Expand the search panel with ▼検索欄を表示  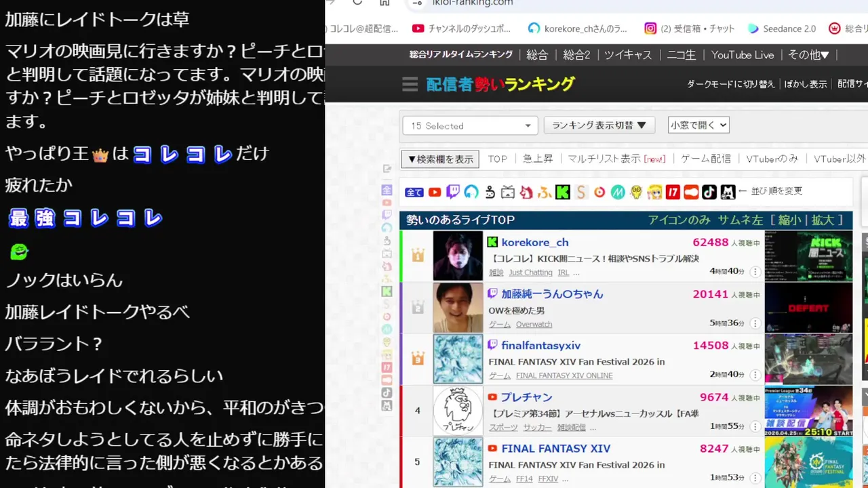coord(440,159)
